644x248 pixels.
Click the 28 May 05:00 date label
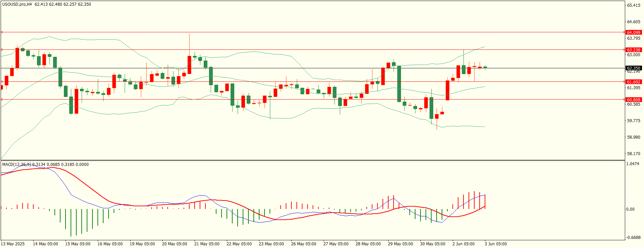tap(368, 244)
